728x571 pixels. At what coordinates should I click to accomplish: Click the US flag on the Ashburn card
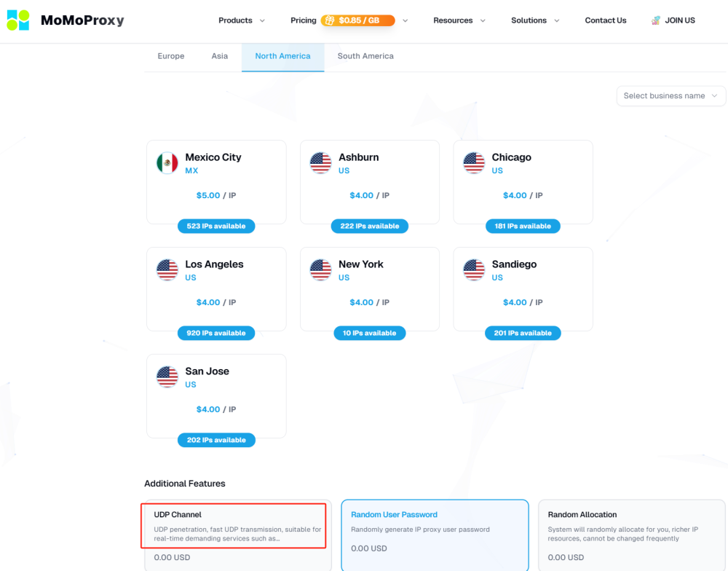tap(321, 163)
